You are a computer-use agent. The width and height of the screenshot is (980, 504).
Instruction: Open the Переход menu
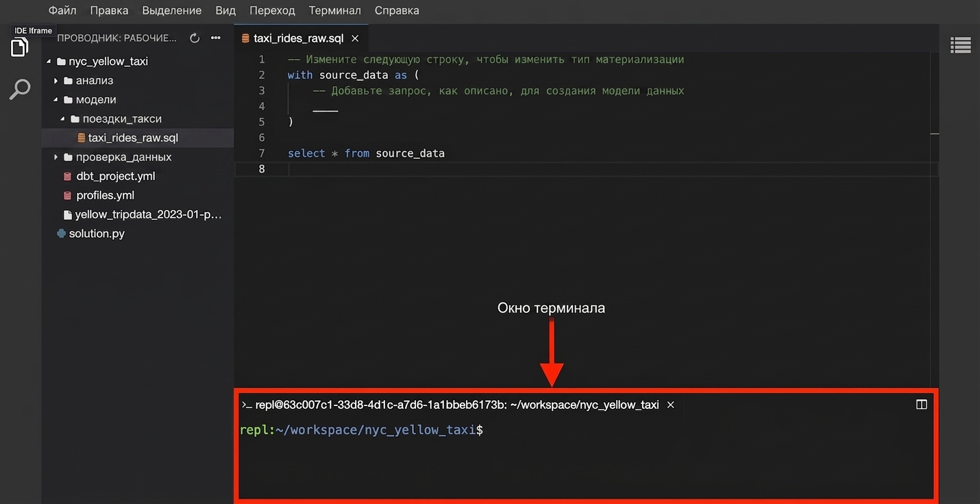point(272,10)
